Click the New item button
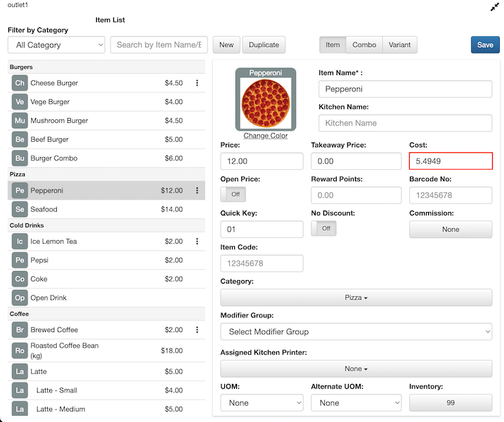 click(x=226, y=45)
